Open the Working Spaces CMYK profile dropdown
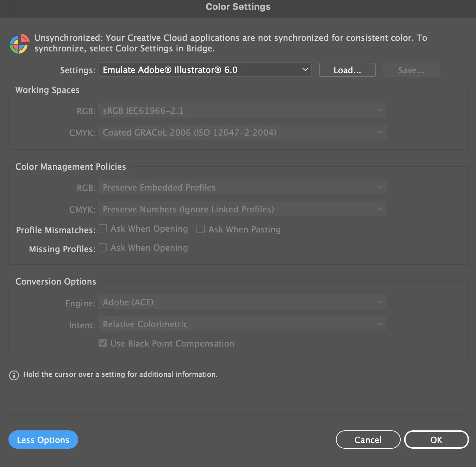476x467 pixels. tap(242, 132)
